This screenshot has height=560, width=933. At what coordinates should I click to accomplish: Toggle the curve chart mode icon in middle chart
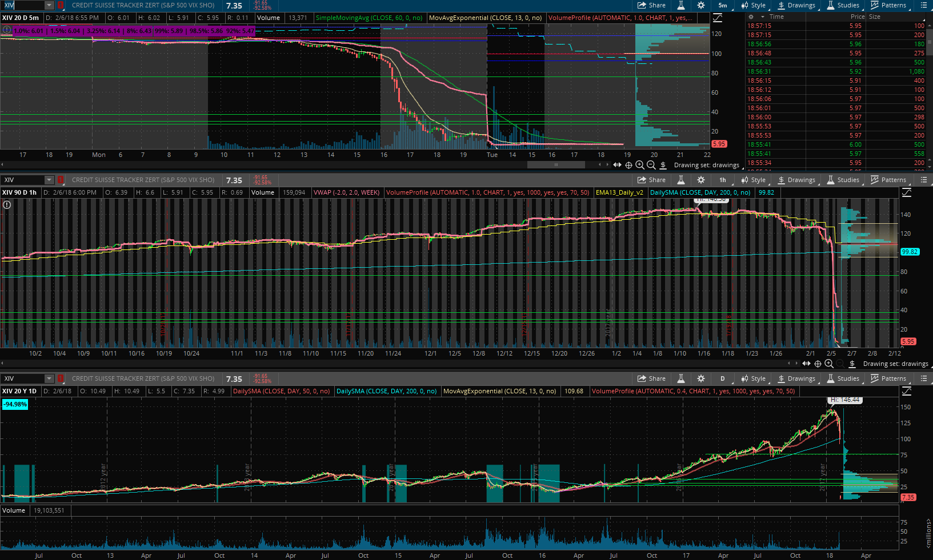(907, 192)
